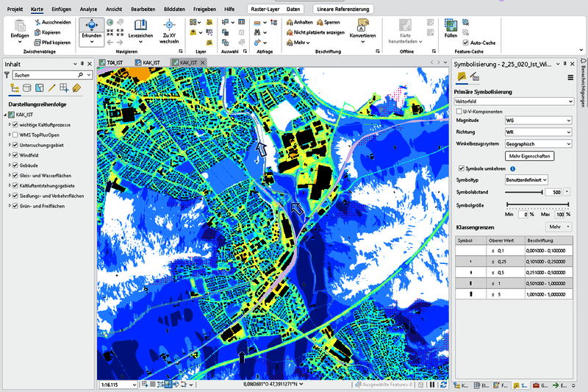The width and height of the screenshot is (588, 392).
Task: Click the Ausschneiden scissors icon
Action: point(37,23)
